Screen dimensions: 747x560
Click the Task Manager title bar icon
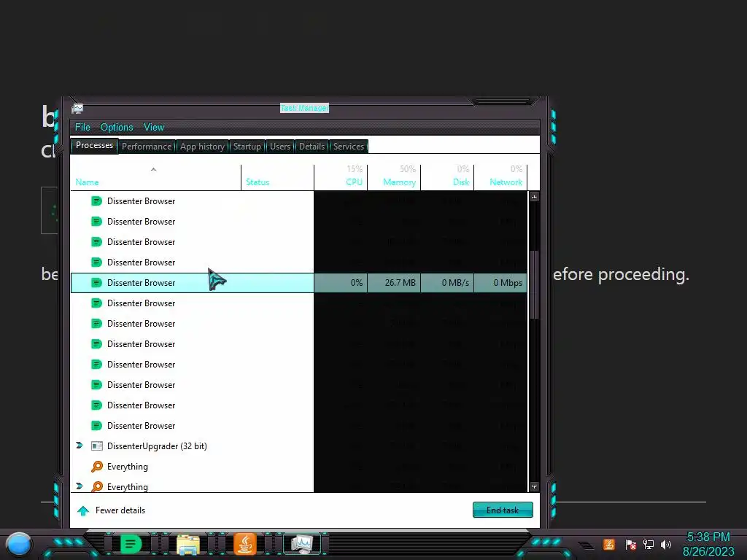point(77,109)
